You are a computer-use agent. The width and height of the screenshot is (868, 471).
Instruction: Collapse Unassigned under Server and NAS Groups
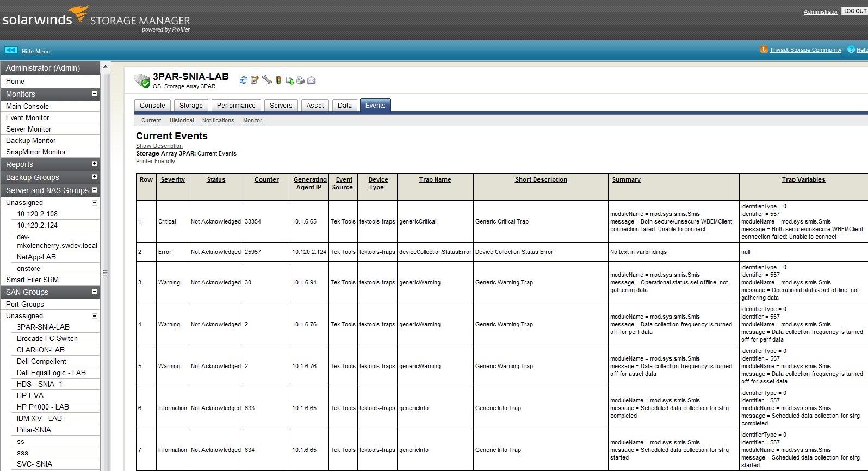pyautogui.click(x=95, y=203)
